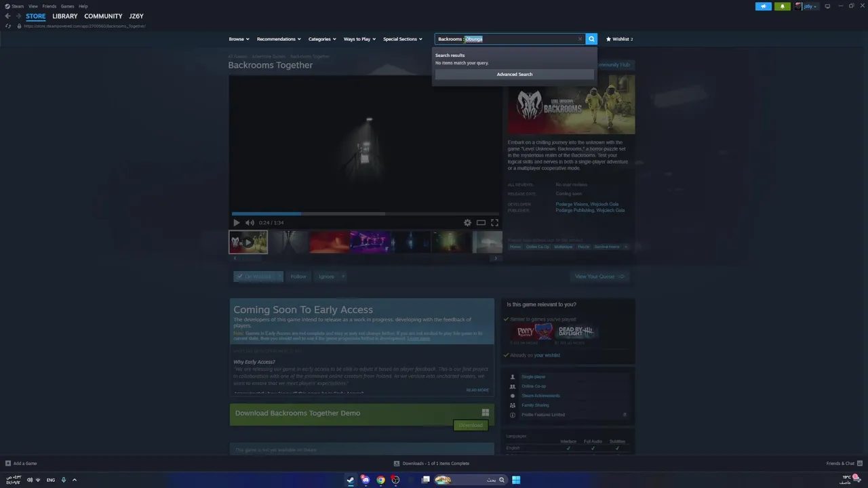The image size is (868, 488).
Task: Open the Games menu
Action: [x=67, y=6]
